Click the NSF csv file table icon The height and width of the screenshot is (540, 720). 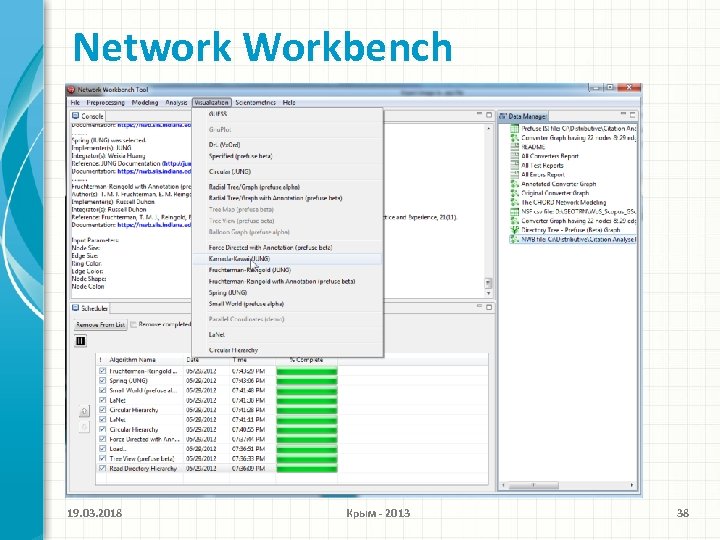515,212
